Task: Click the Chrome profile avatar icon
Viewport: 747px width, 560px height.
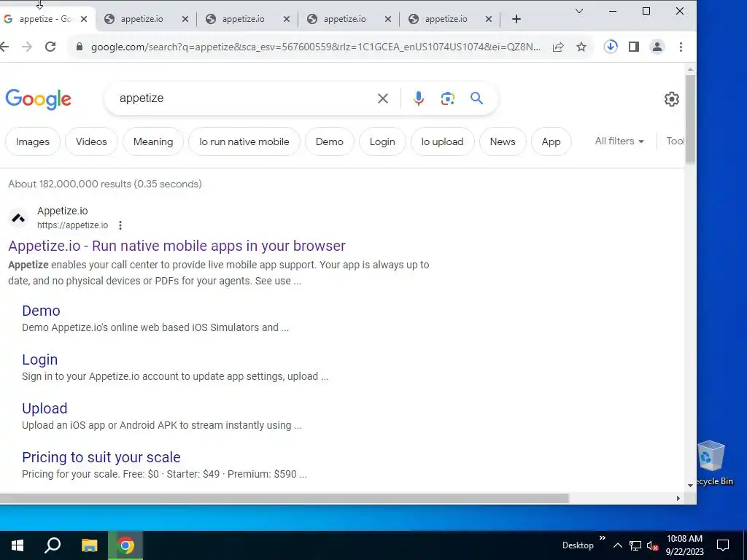Action: click(x=657, y=47)
